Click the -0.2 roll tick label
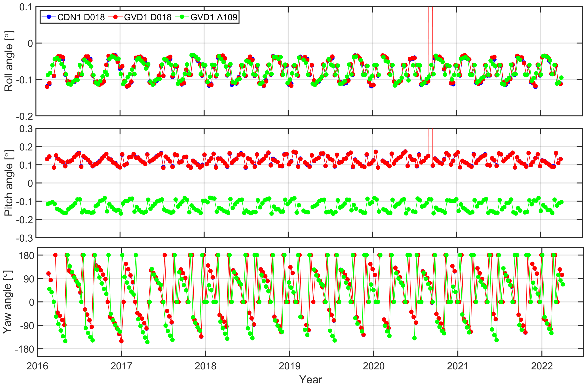Screen dimensions: 588x387 24,117
